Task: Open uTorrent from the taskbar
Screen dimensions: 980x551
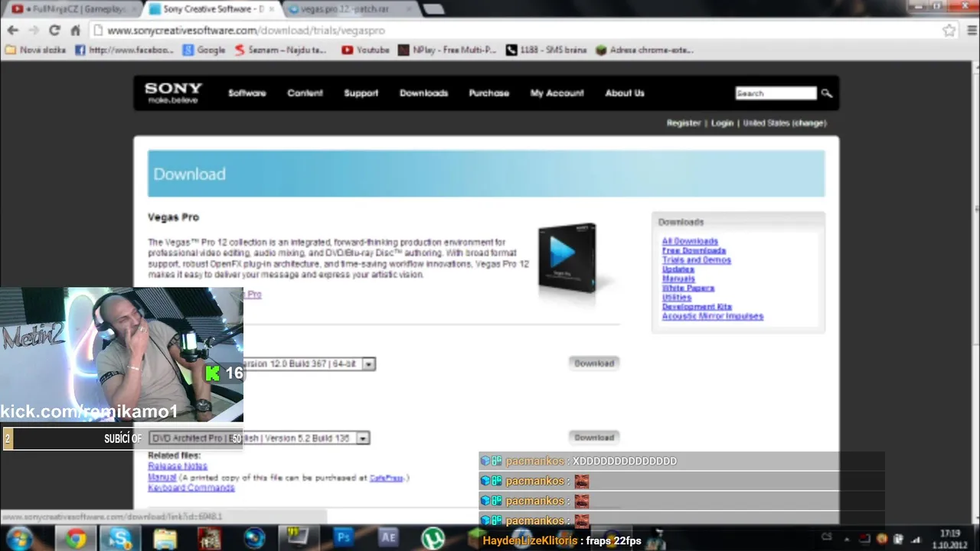Action: click(x=433, y=538)
